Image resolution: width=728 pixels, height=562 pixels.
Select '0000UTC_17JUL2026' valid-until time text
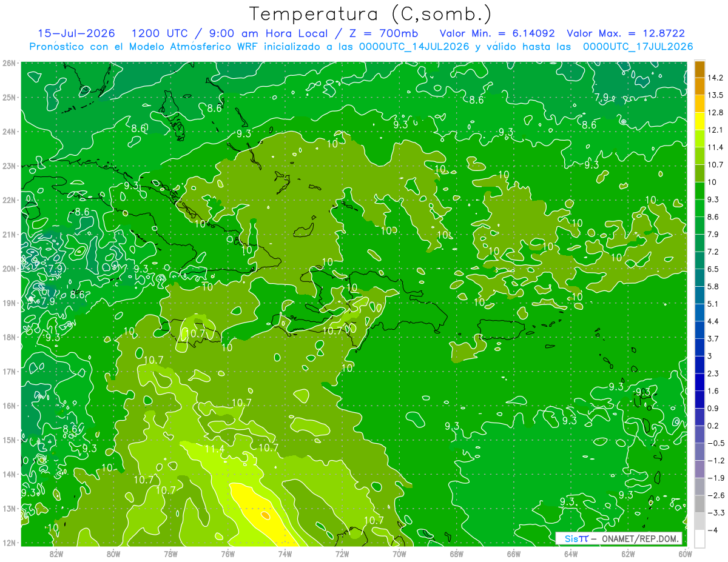point(638,46)
